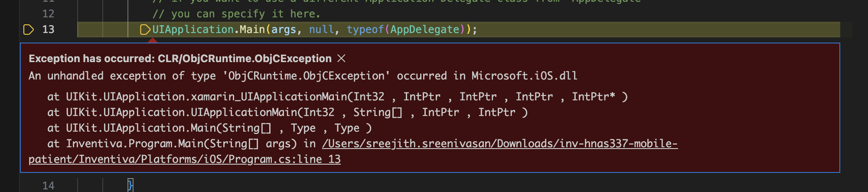The height and width of the screenshot is (192, 868).
Task: Click the breakpoint arrow in line 13 gutter
Action: 28,30
